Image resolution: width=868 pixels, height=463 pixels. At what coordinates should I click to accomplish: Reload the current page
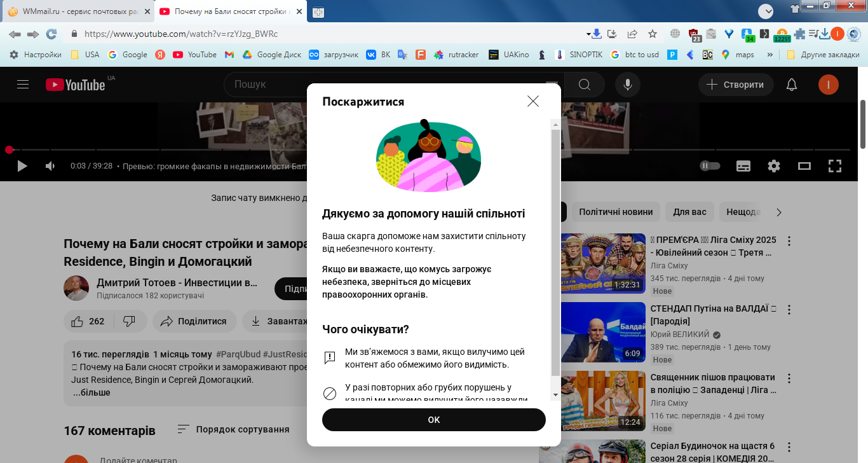click(51, 34)
